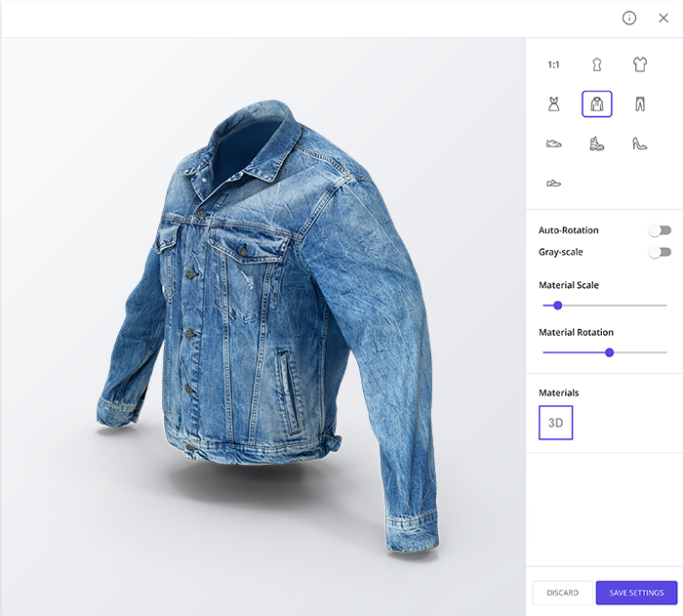The width and height of the screenshot is (683, 616).
Task: Turn on the Gray-scale switch
Action: point(660,252)
